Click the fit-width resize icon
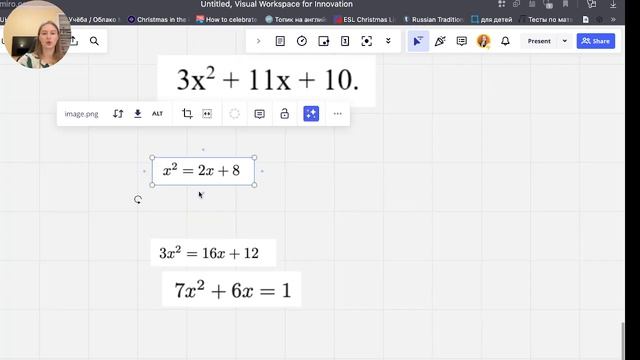This screenshot has height=360, width=640. tap(207, 114)
